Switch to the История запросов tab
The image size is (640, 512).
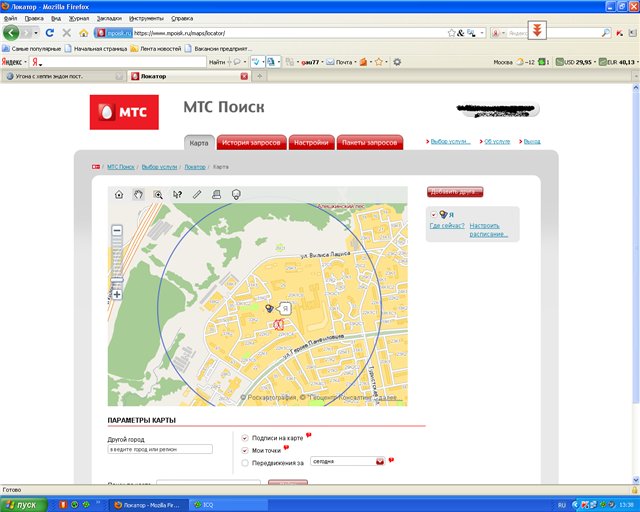coord(251,143)
